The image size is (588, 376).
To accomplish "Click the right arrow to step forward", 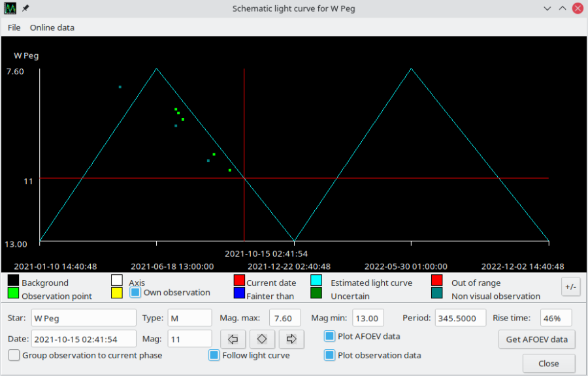I will 291,339.
